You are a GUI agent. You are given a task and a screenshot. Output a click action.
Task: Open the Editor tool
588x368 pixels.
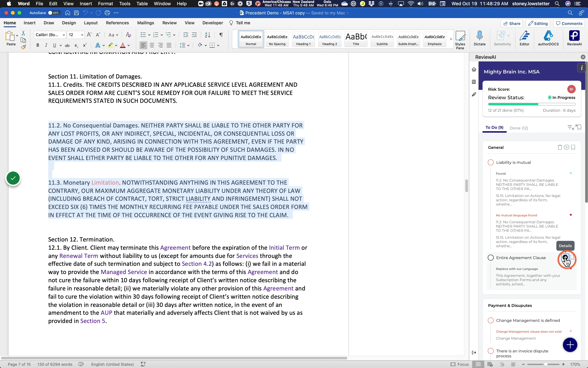(524, 38)
